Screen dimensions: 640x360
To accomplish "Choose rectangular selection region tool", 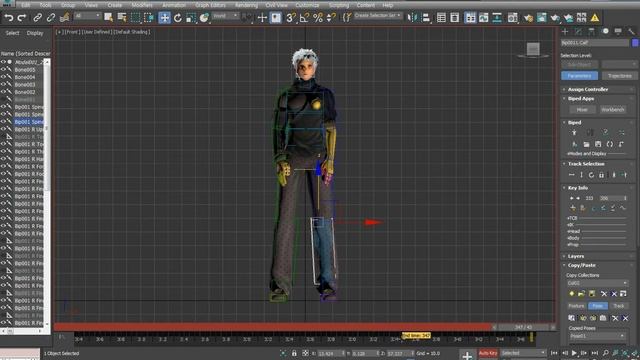I will [x=136, y=18].
